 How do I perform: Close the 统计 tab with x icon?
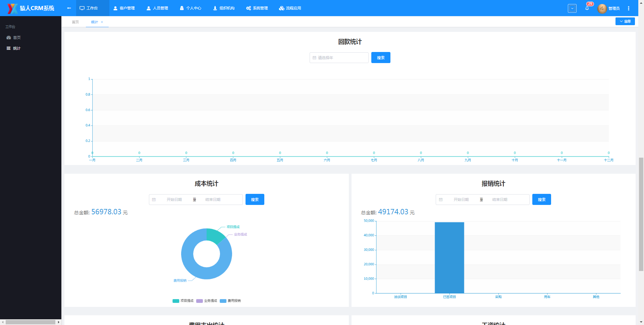coord(102,22)
